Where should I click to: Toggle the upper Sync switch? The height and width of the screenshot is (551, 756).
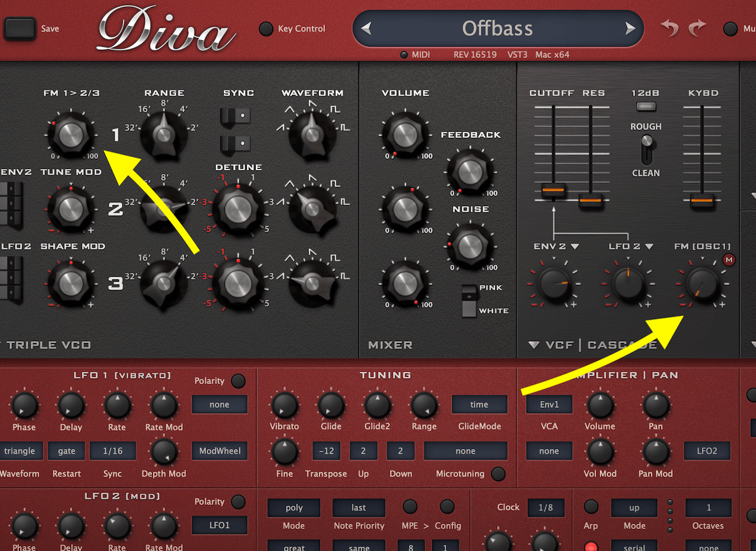[236, 116]
